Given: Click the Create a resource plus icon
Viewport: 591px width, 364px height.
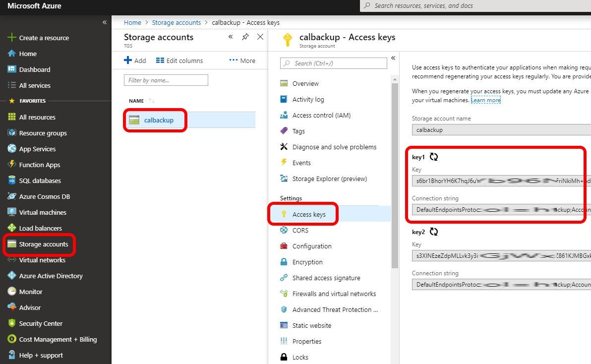Looking at the screenshot, I should 12,38.
